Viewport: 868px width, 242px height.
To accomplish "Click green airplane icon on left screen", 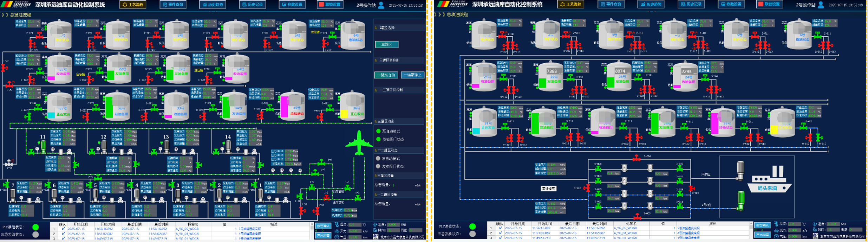I will (359, 143).
